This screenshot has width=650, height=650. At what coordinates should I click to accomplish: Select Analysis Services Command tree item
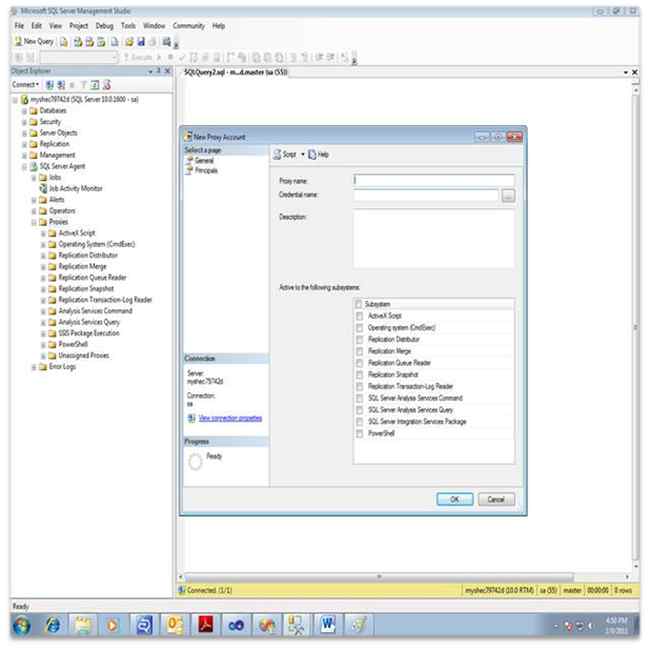pos(95,311)
